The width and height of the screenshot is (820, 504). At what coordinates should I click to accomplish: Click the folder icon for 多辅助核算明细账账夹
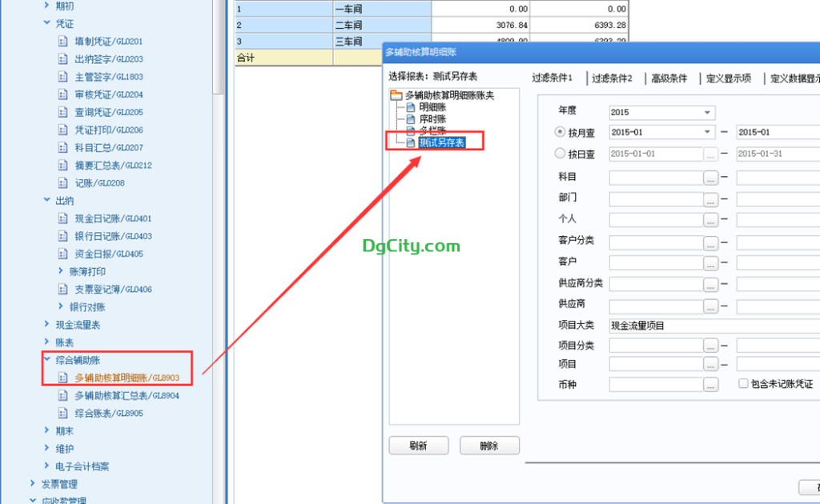396,96
